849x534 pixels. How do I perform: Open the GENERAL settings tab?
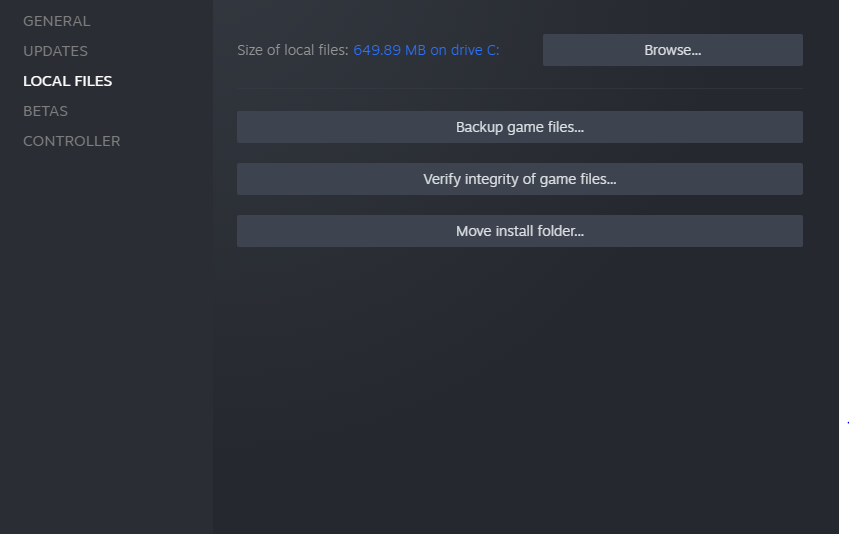click(56, 21)
